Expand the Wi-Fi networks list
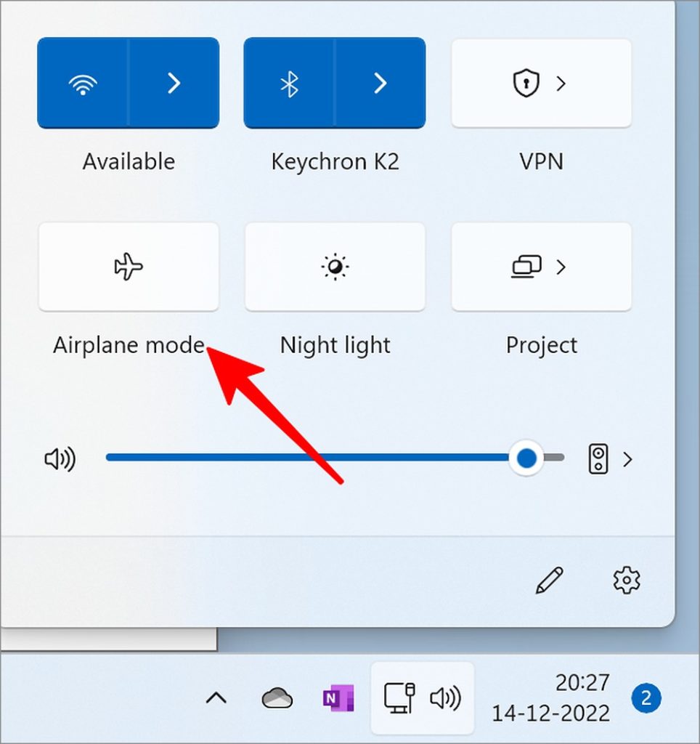The height and width of the screenshot is (744, 700). tap(174, 84)
